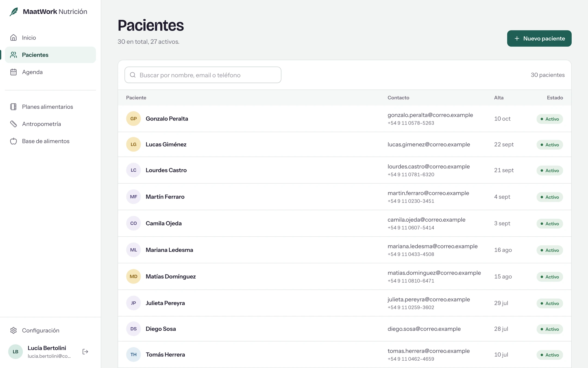Viewport: 588px width, 368px height.
Task: Select the Pacientes sidebar item
Action: point(50,55)
